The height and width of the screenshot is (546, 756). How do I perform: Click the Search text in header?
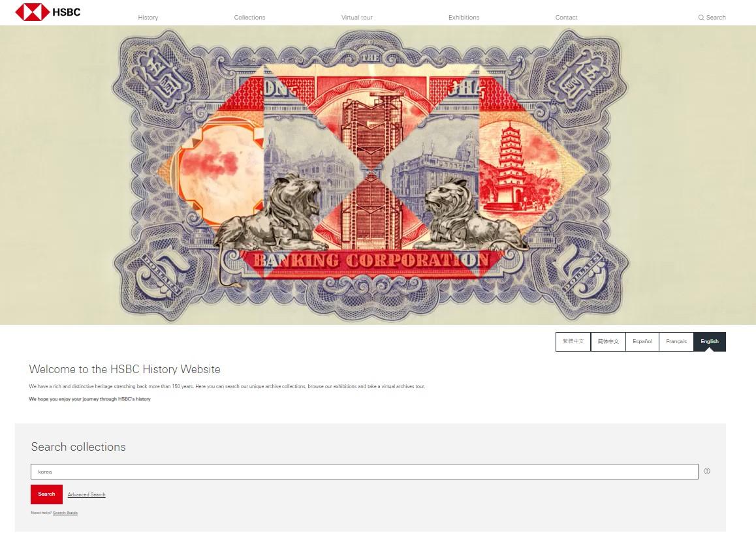click(716, 18)
